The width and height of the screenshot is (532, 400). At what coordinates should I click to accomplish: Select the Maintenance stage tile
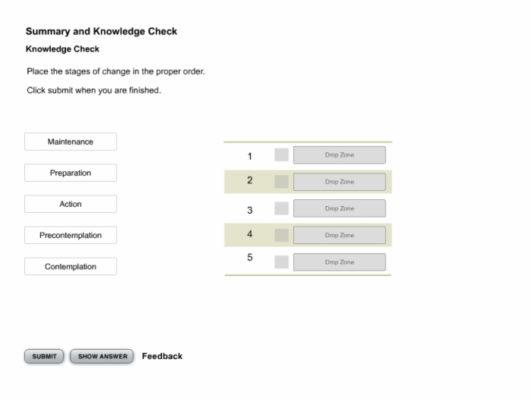pyautogui.click(x=71, y=141)
